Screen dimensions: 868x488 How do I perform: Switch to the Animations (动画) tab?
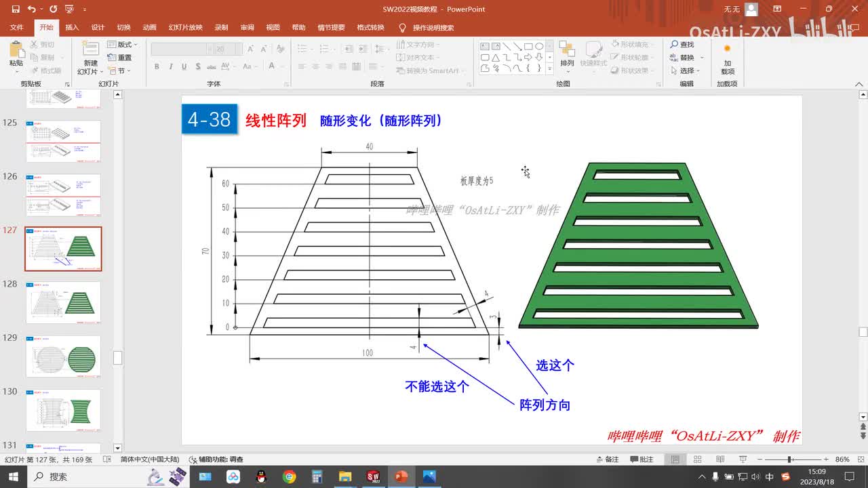tap(150, 28)
